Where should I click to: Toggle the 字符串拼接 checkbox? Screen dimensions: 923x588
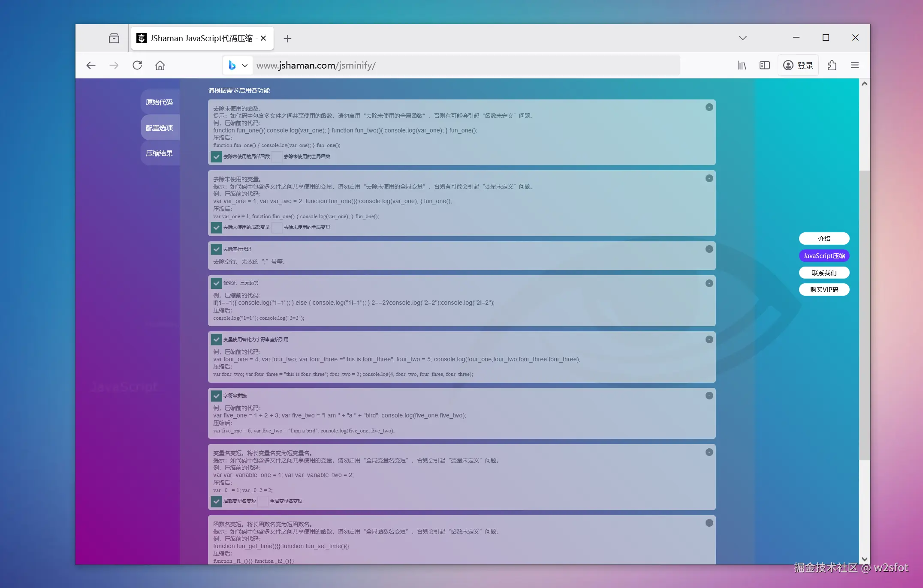click(217, 396)
